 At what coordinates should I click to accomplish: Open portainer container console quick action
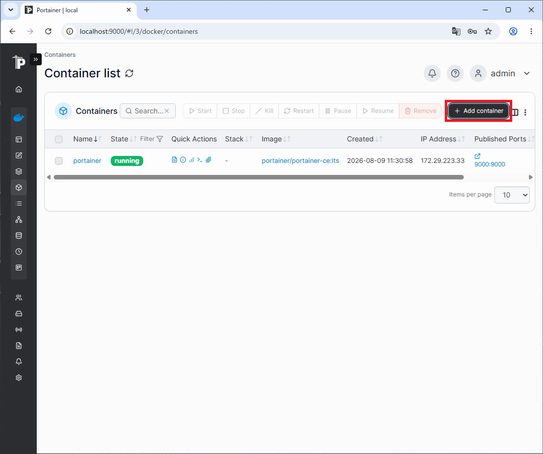click(x=200, y=160)
